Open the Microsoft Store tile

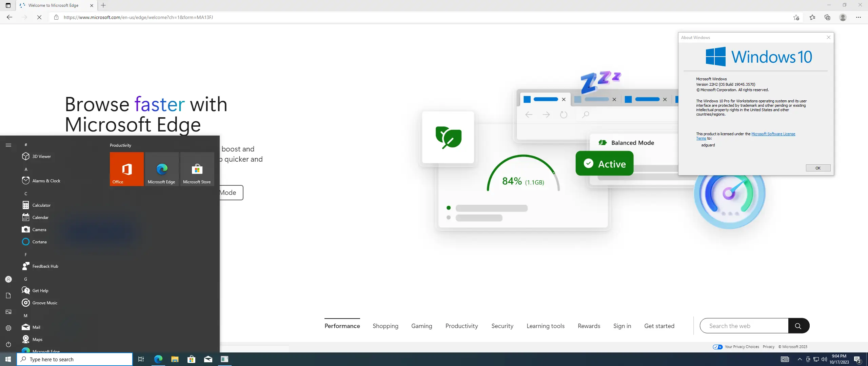click(x=197, y=169)
